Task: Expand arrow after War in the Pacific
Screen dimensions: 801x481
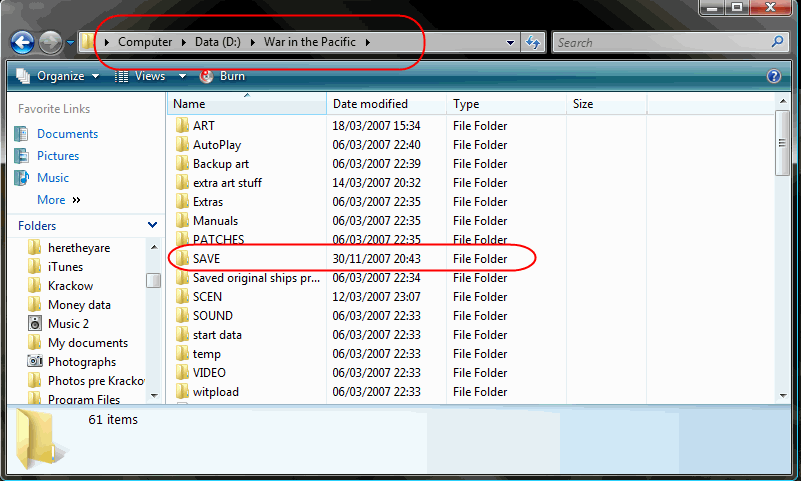Action: [x=368, y=42]
